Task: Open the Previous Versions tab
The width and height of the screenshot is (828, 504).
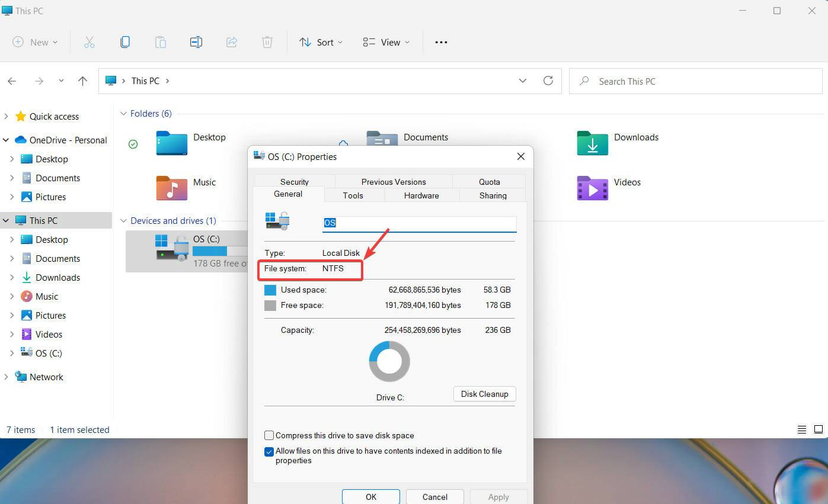Action: pyautogui.click(x=393, y=181)
